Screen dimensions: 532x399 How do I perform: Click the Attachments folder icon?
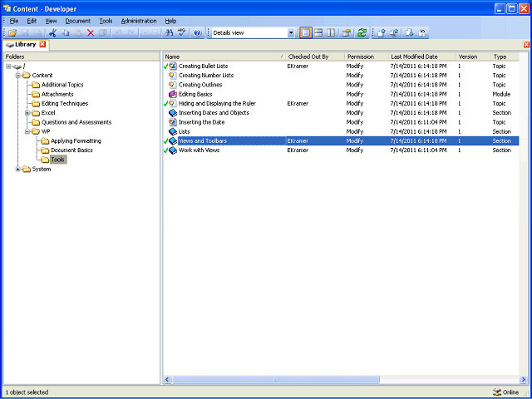pyautogui.click(x=36, y=94)
